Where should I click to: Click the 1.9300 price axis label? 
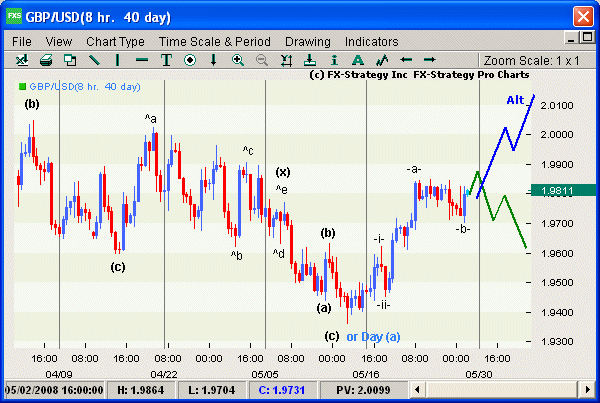pos(557,341)
